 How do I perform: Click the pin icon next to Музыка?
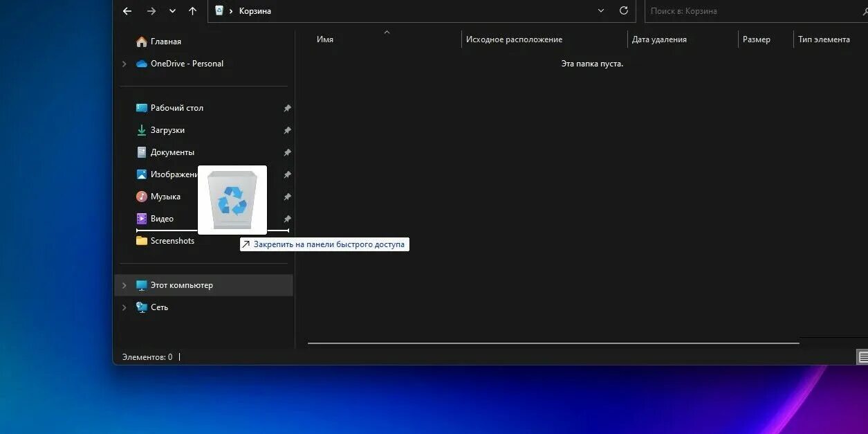[287, 197]
